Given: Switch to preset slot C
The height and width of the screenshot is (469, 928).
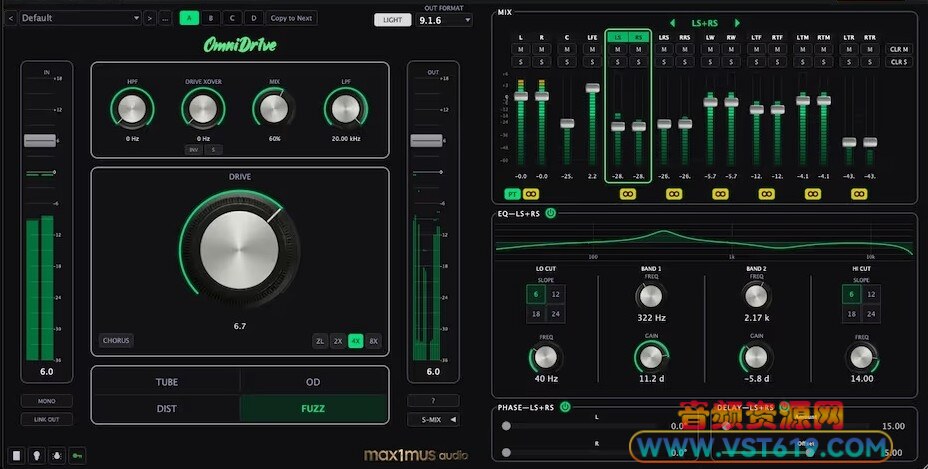Looking at the screenshot, I should [x=232, y=18].
